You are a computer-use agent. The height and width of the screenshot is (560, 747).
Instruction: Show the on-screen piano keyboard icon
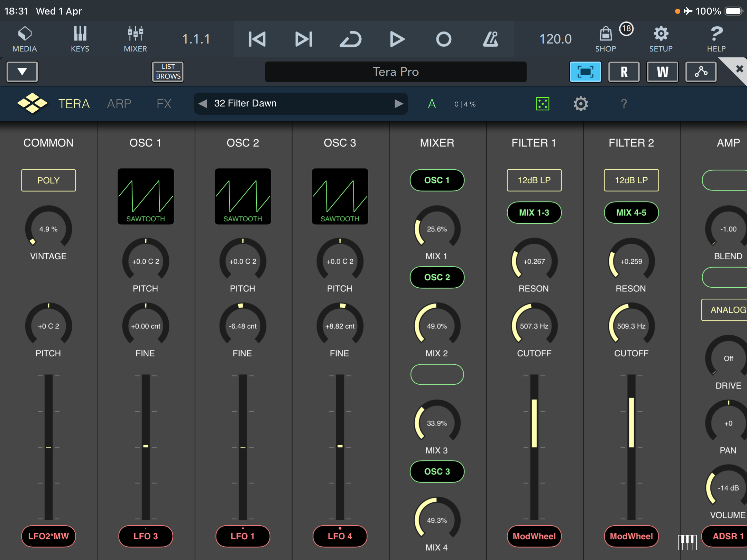[x=687, y=542]
